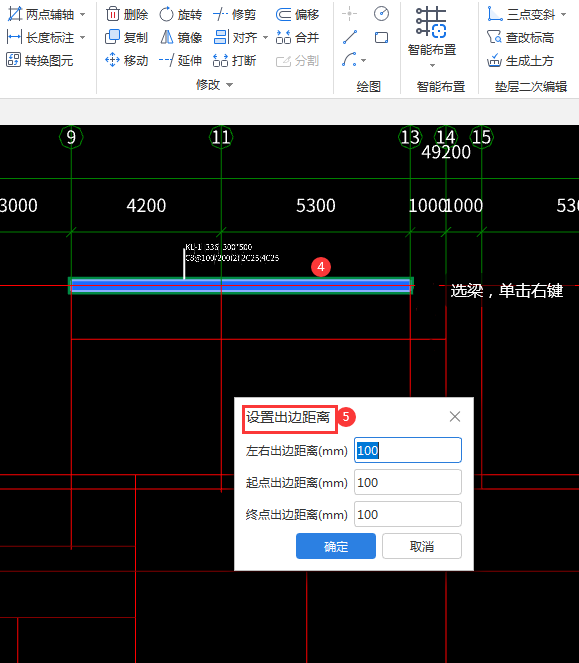Close the 设置出边距离 dialog
579x663 pixels.
(x=455, y=416)
